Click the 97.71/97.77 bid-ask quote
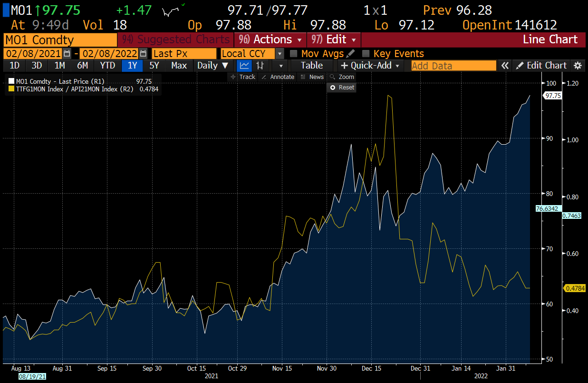This screenshot has height=383, width=588. coord(268,10)
